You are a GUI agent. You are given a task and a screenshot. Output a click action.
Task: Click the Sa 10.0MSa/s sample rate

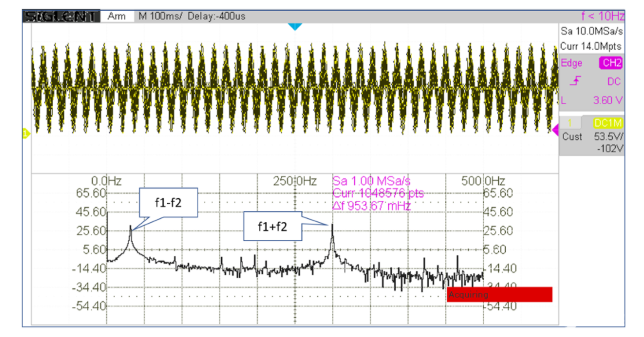tap(592, 31)
